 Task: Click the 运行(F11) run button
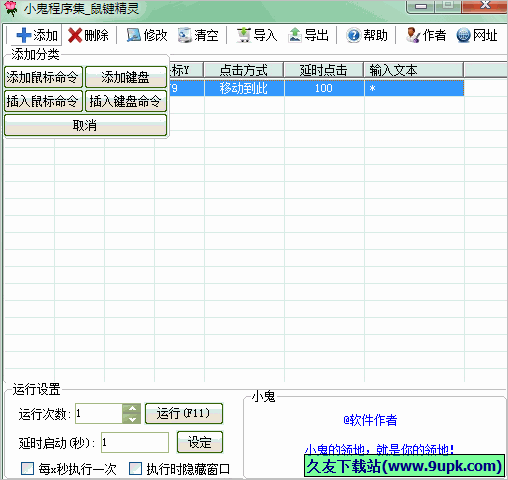pos(184,414)
